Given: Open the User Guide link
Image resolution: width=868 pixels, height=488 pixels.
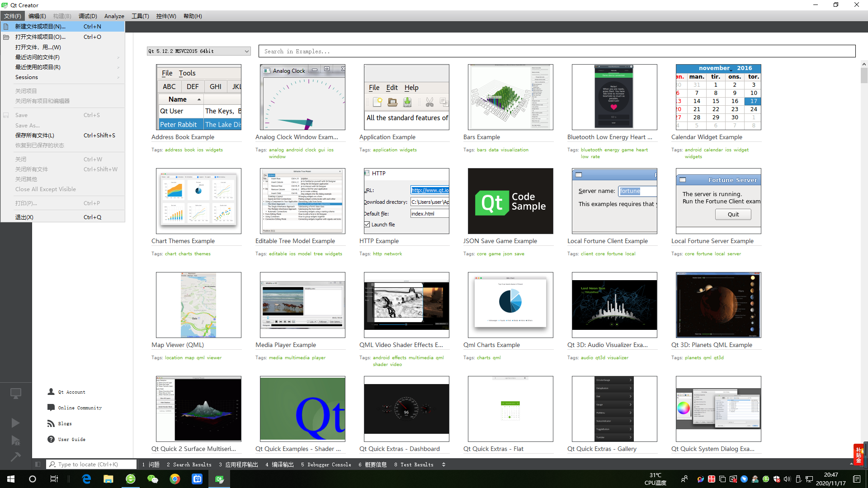Looking at the screenshot, I should coord(71,440).
